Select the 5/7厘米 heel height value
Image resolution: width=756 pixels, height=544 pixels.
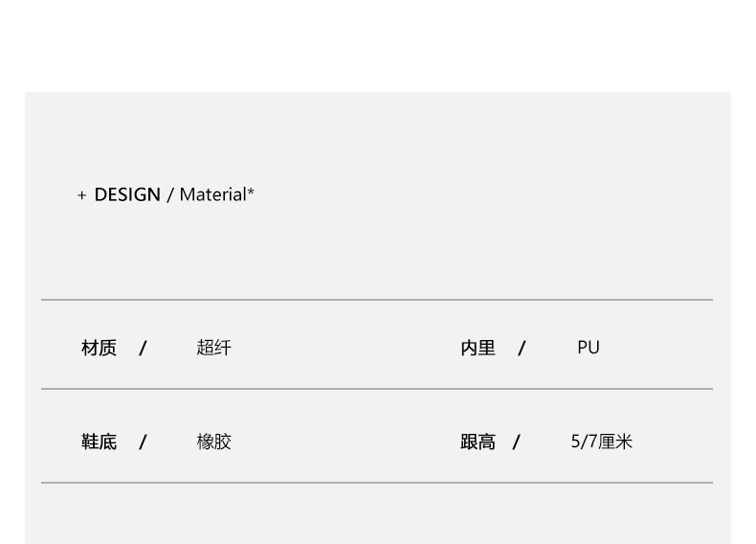(x=602, y=442)
